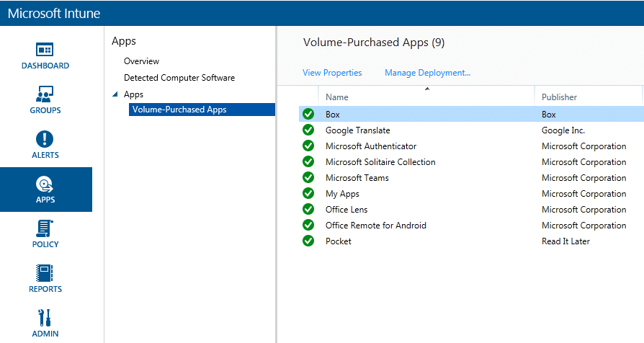This screenshot has width=644, height=343.
Task: Collapse the Apps tree node arrow
Action: point(115,94)
